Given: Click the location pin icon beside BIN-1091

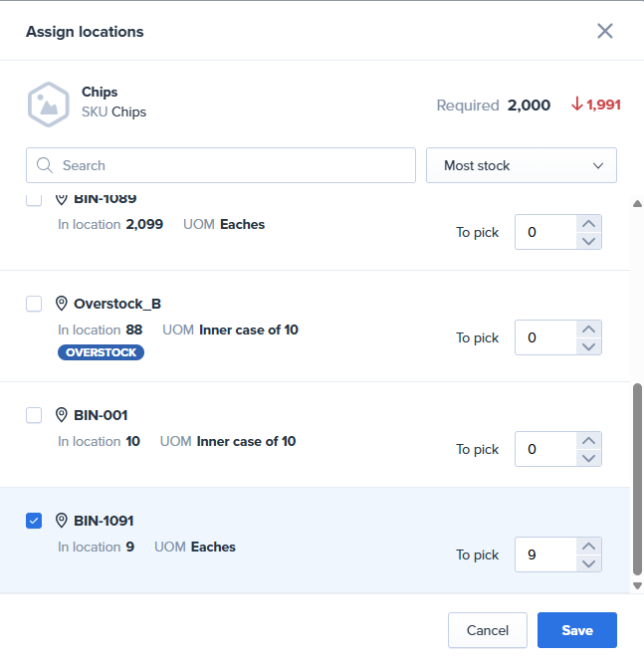Looking at the screenshot, I should click(x=62, y=521).
